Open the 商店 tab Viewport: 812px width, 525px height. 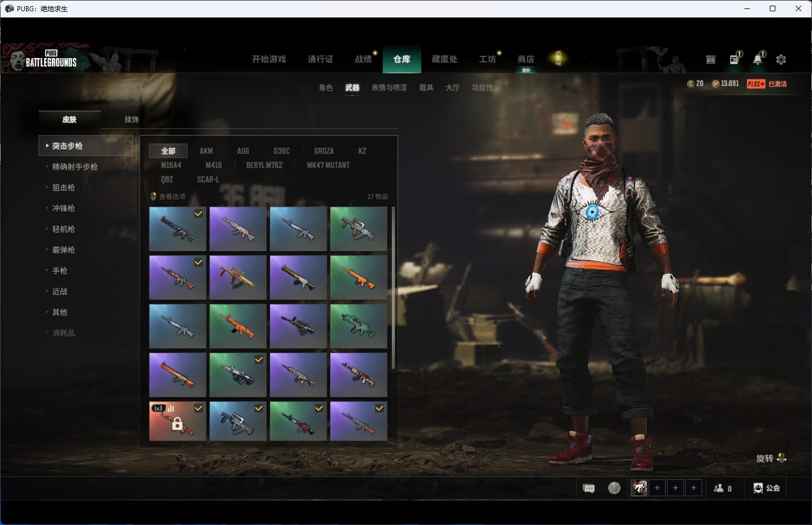(x=526, y=59)
